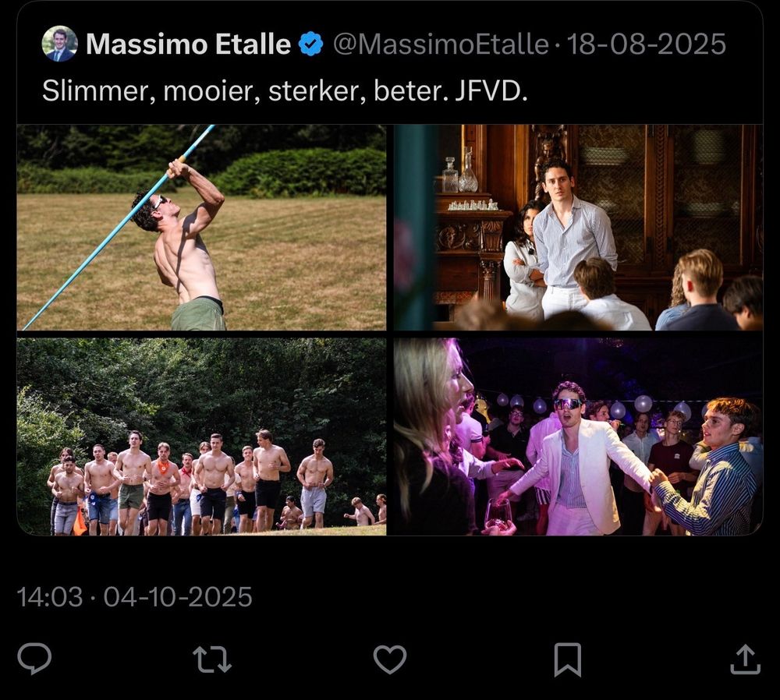This screenshot has height=700, width=780.
Task: Open Massimo Etalle's profile avatar
Action: (60, 44)
